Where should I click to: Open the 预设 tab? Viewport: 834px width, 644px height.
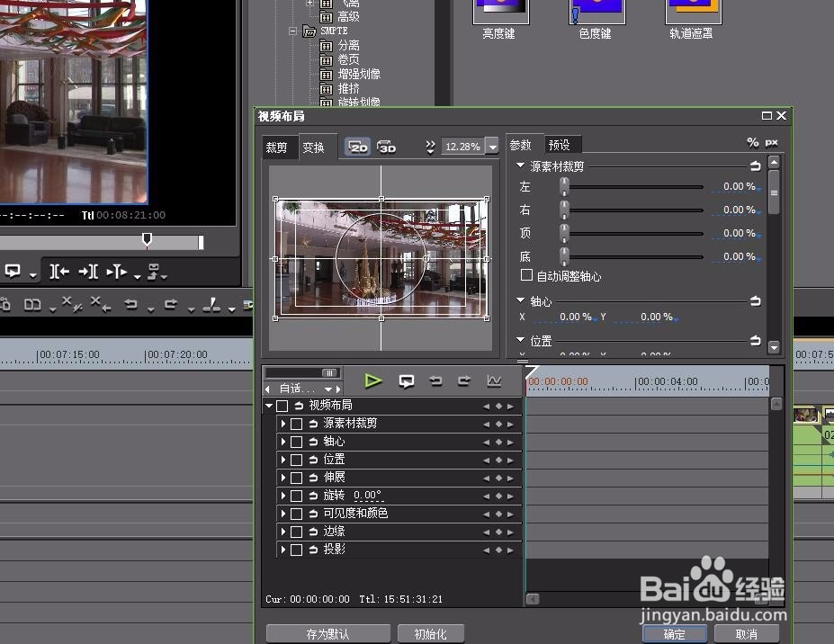[559, 145]
